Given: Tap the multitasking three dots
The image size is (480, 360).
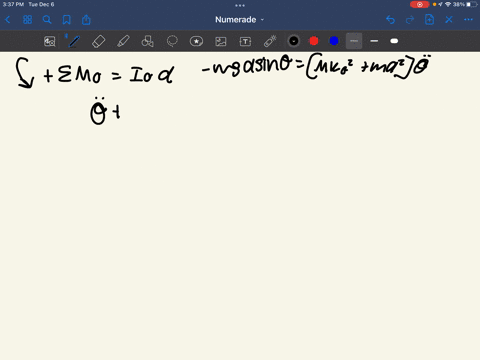Looking at the screenshot, I should pos(240,5).
